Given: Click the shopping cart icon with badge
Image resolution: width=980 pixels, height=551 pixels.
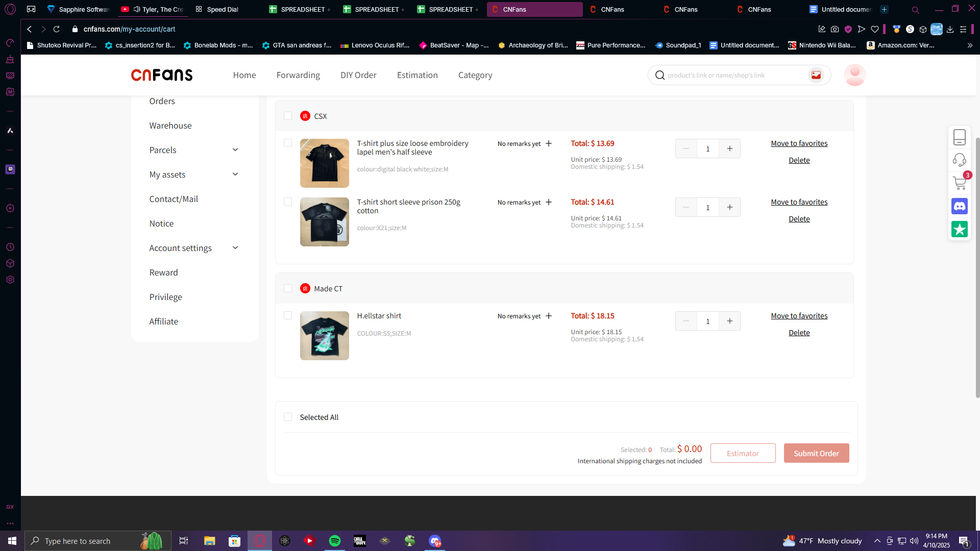Looking at the screenshot, I should click(x=960, y=183).
